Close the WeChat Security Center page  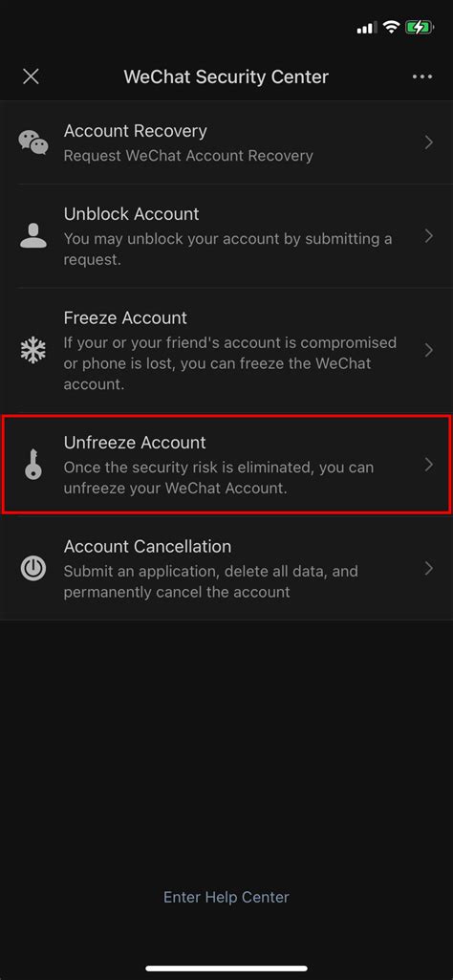pyautogui.click(x=31, y=76)
